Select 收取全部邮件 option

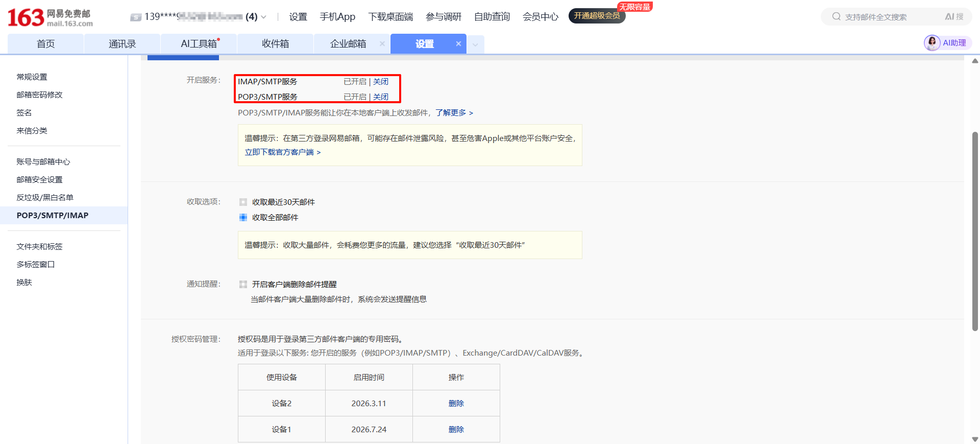coord(243,217)
